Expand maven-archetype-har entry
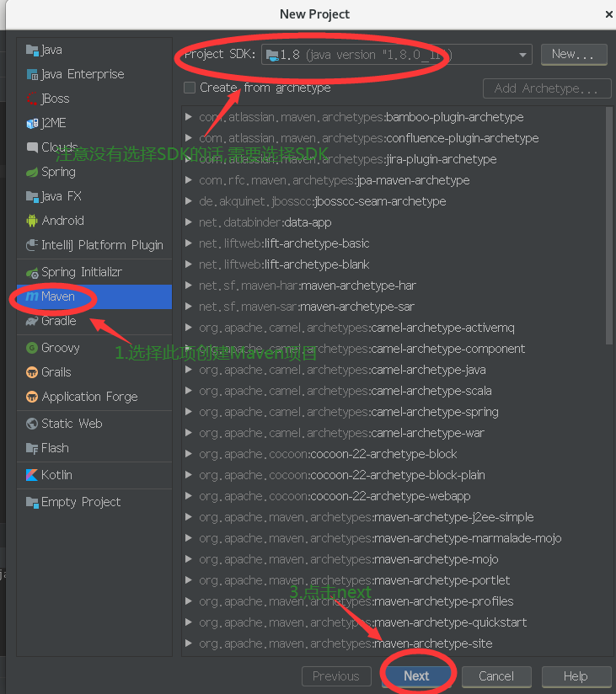 (x=189, y=286)
